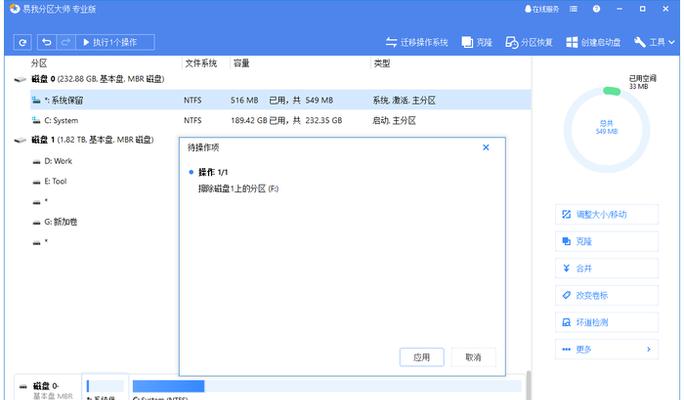This screenshot has width=684, height=400.
Task: Select the 系统保留 partition row
Action: pyautogui.click(x=280, y=100)
